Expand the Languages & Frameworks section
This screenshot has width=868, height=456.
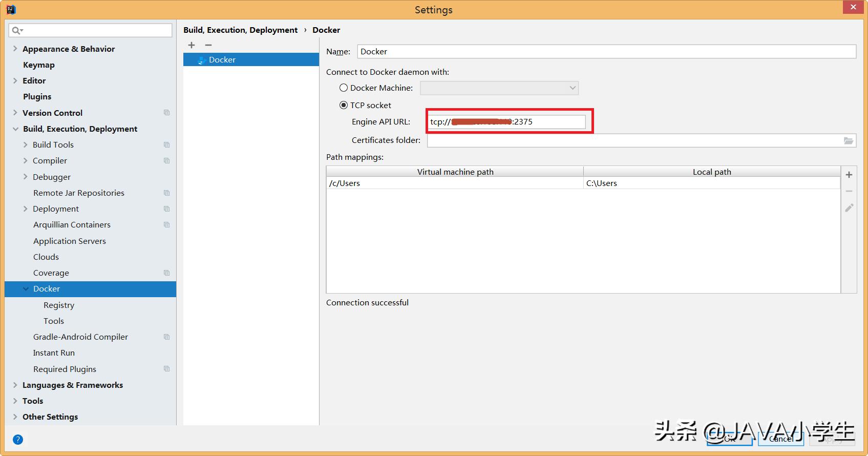[15, 385]
